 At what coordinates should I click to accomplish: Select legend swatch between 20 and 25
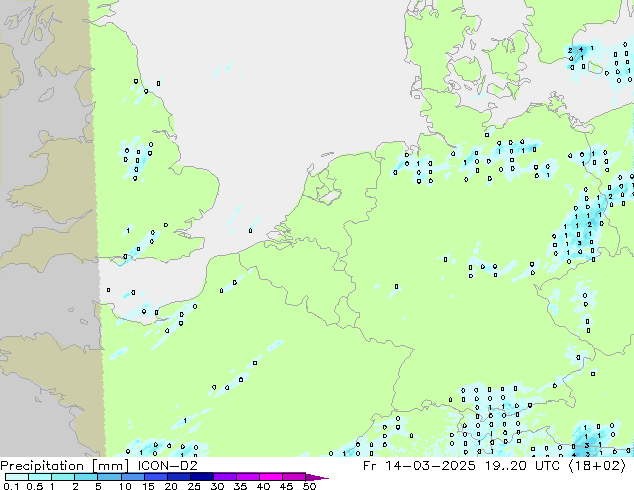[x=179, y=477]
